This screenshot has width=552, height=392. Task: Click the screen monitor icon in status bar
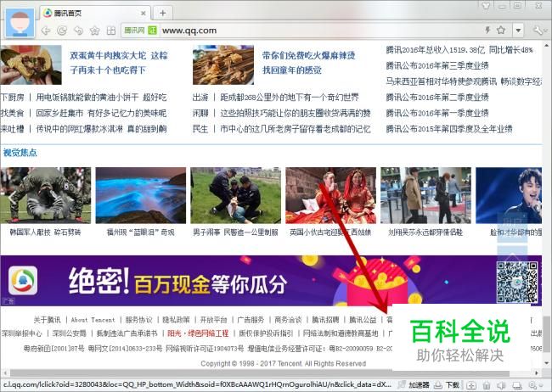(517, 385)
